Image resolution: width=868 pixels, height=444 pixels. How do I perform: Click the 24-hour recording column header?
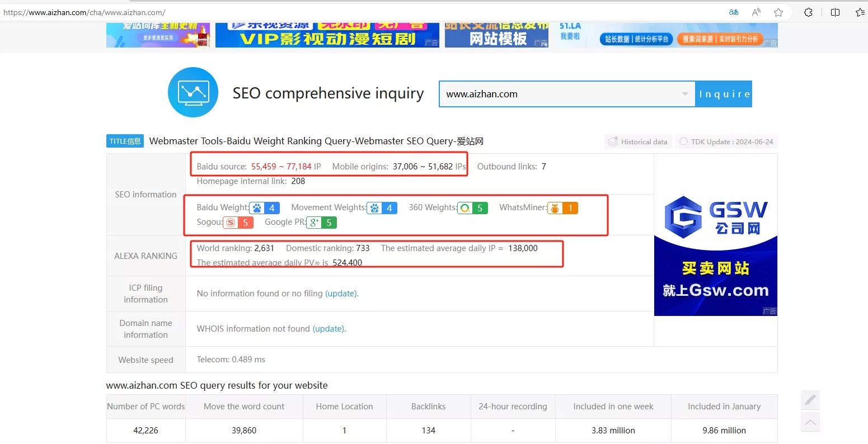click(x=513, y=407)
